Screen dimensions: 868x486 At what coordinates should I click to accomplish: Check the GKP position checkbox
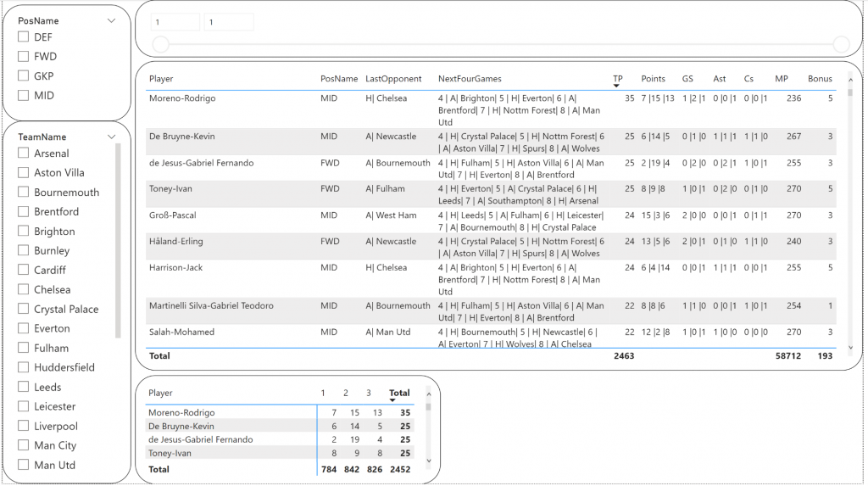tap(23, 75)
